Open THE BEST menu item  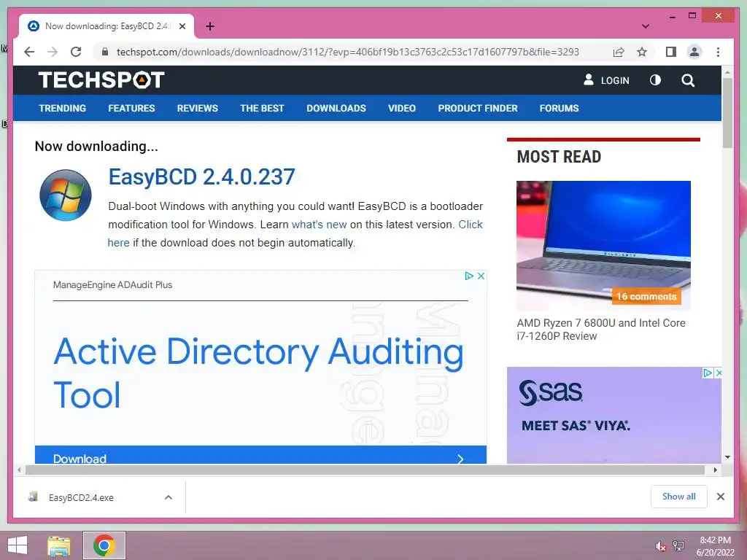262,108
